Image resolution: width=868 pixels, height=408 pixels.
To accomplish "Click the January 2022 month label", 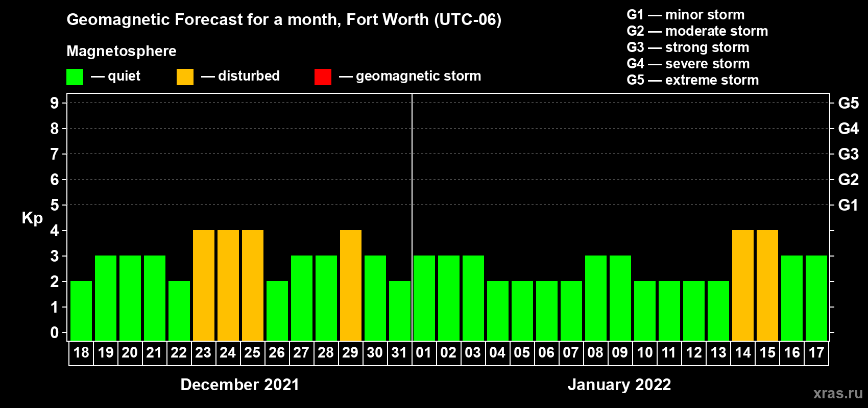I will click(619, 385).
